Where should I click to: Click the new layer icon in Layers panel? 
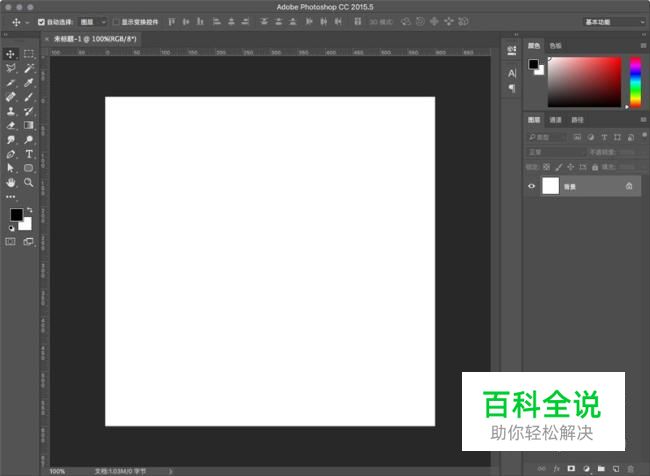(616, 468)
